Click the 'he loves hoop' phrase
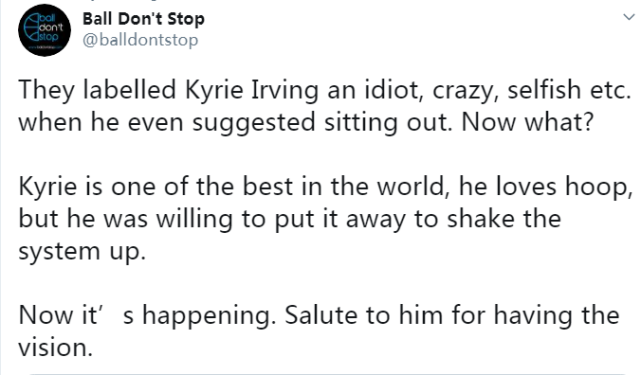Viewport: 641px width, 375px height. (545, 186)
